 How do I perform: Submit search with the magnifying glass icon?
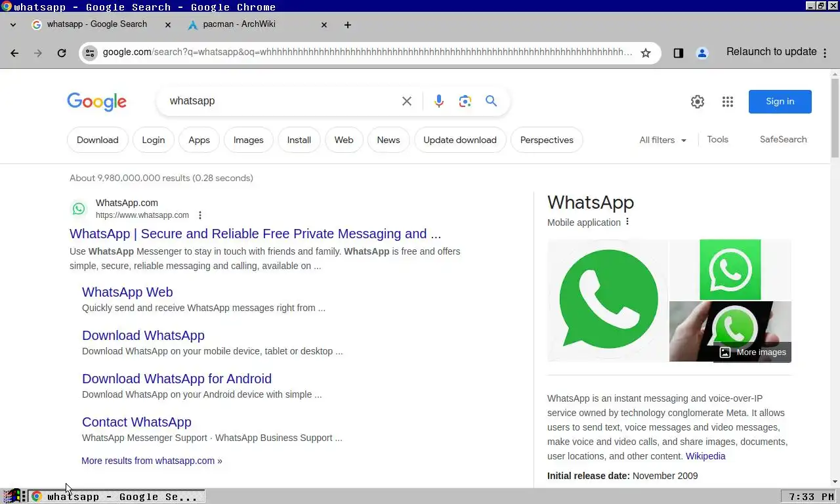(x=492, y=101)
